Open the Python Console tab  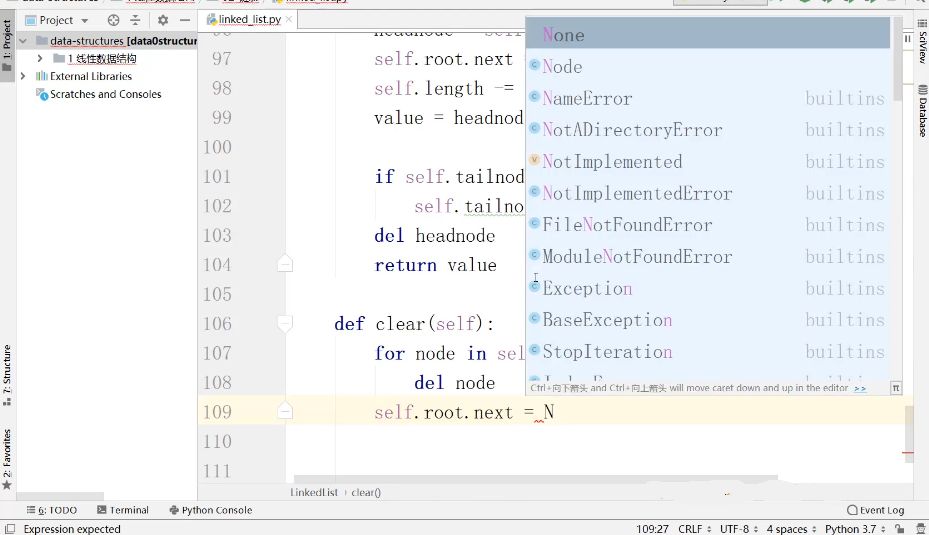pyautogui.click(x=210, y=510)
